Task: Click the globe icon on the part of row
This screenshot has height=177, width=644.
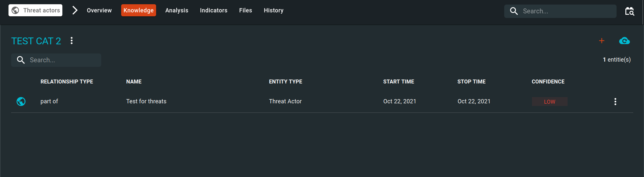Action: (21, 101)
